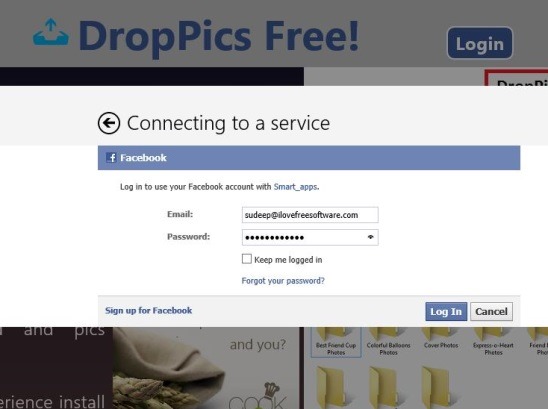Select the Cover Photos folder
The width and height of the screenshot is (548, 409).
click(x=441, y=339)
